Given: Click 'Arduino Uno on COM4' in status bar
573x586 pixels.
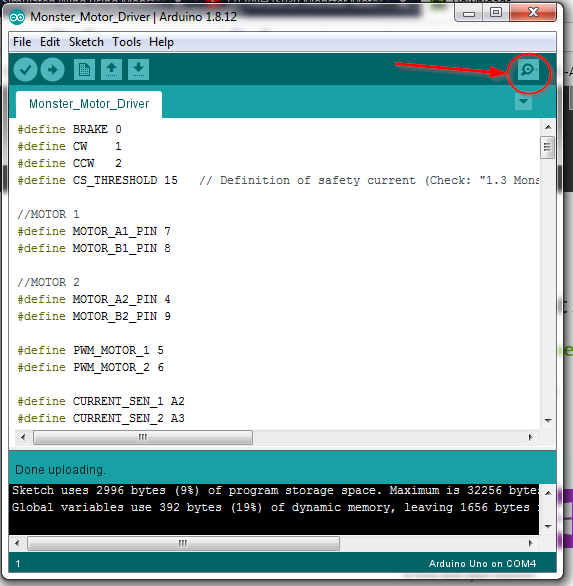Looking at the screenshot, I should tap(482, 564).
